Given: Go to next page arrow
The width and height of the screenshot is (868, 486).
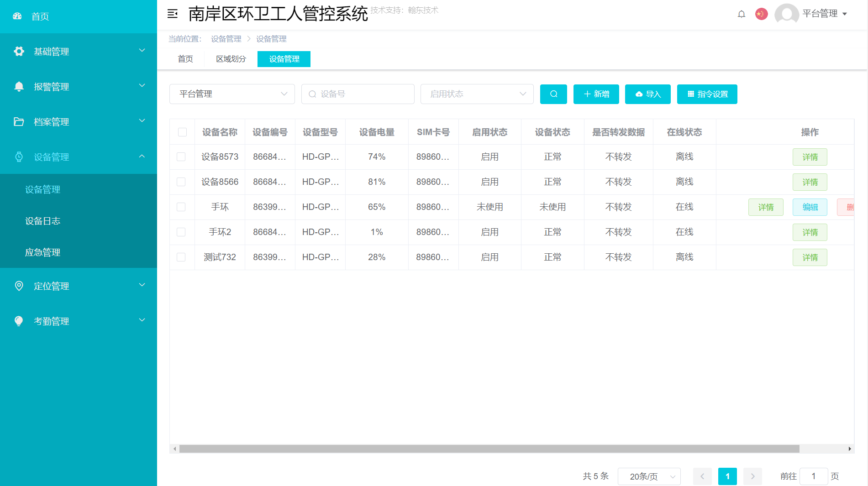Looking at the screenshot, I should pyautogui.click(x=752, y=476).
